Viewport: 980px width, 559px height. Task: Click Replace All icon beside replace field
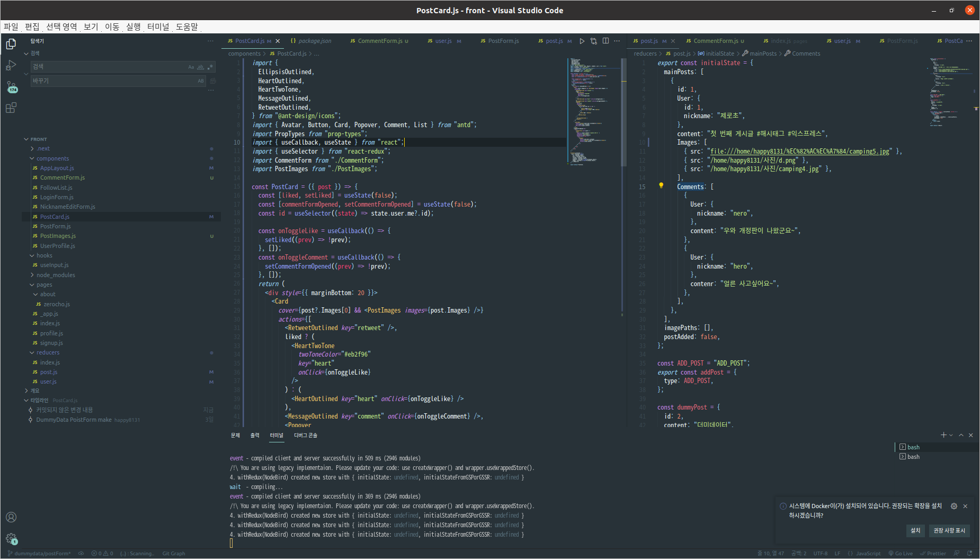pyautogui.click(x=213, y=81)
